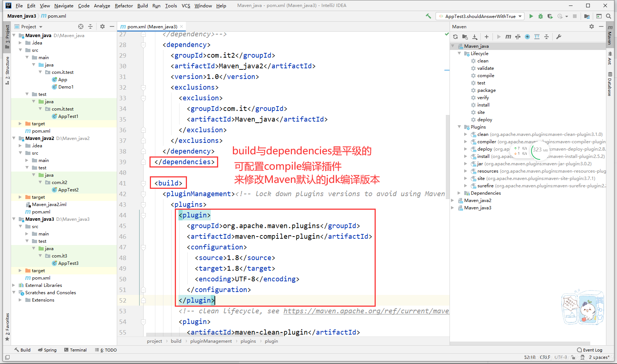Toggle tool window bars via bottom-left corner icon
Image resolution: width=617 pixels, height=364 pixels.
point(7,357)
